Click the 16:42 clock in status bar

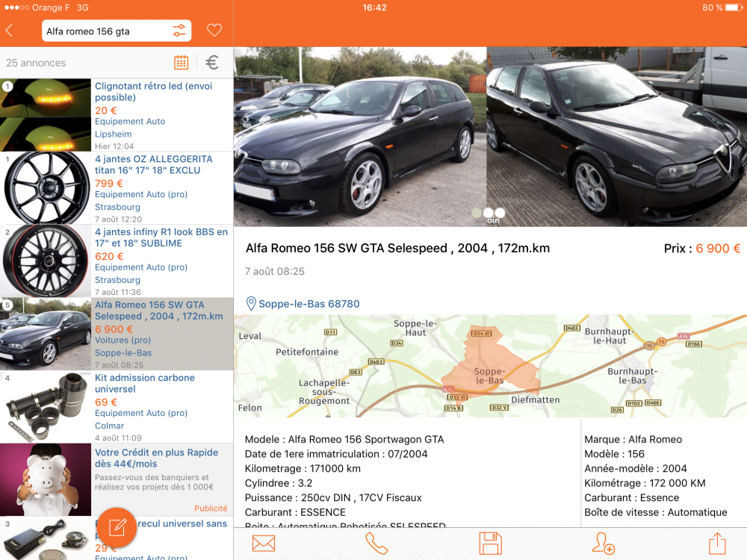pyautogui.click(x=374, y=7)
